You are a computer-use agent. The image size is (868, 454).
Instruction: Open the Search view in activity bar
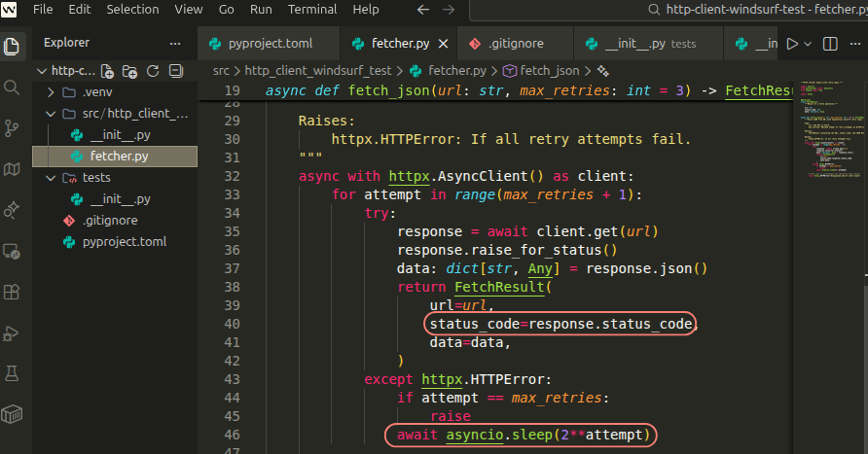click(x=12, y=87)
